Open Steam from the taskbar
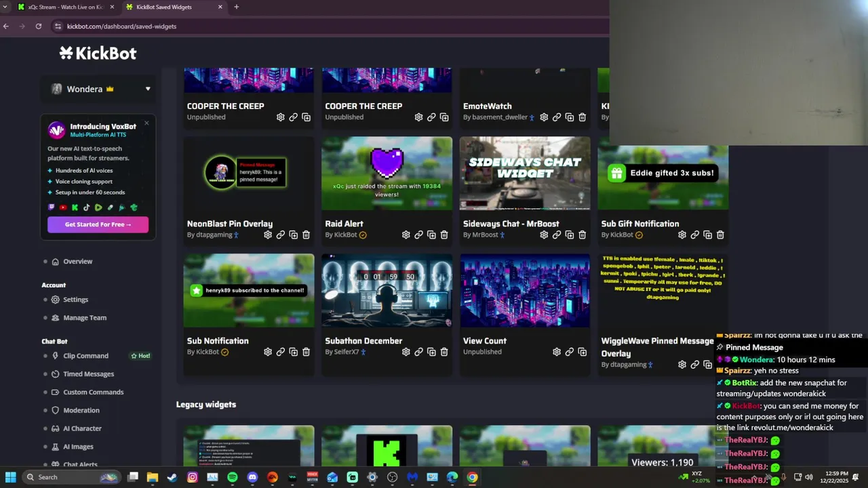This screenshot has height=488, width=868. click(172, 477)
